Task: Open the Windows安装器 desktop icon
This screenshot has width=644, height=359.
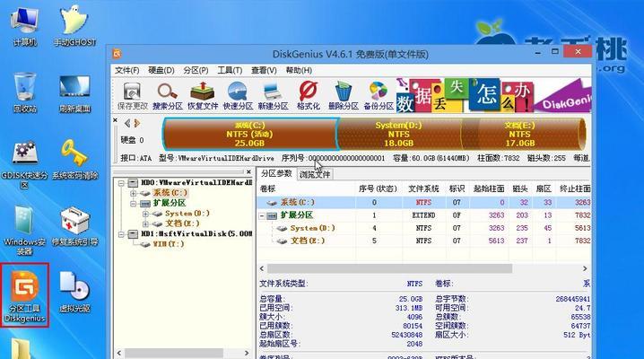Action: [x=24, y=231]
